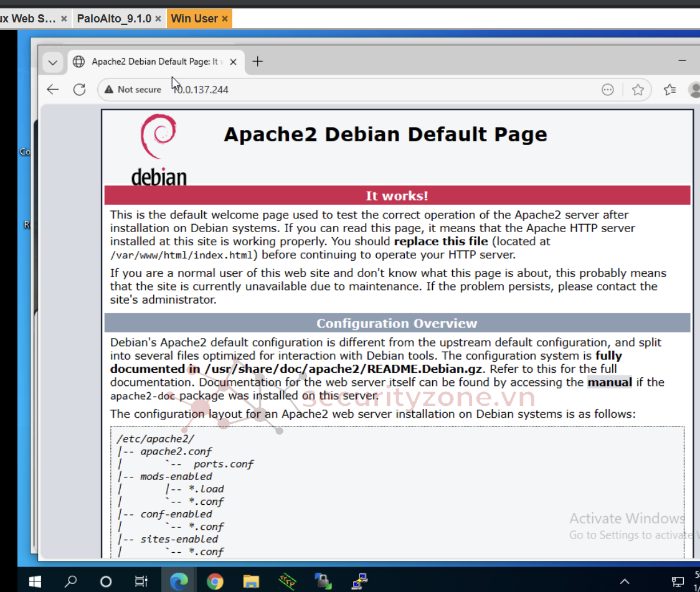Click the Microsoft Edge taskbar icon
Viewport: 700px width, 592px height.
click(179, 581)
